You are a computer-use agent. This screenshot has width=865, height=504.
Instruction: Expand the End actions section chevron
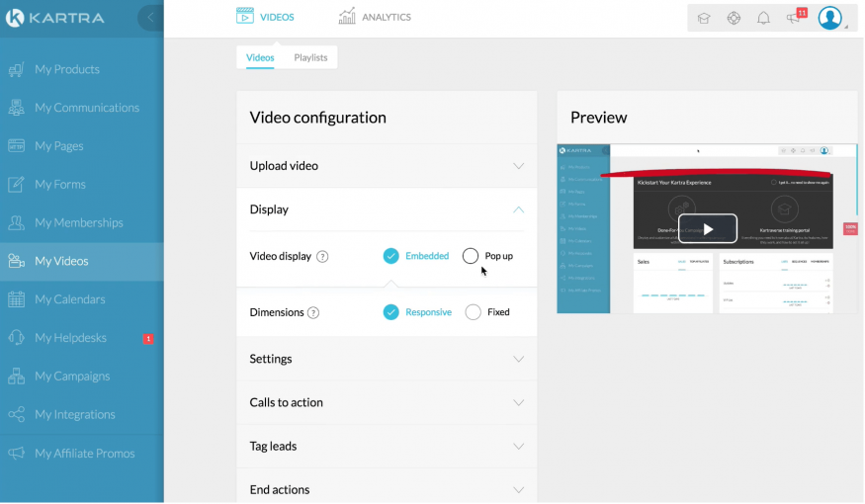518,489
